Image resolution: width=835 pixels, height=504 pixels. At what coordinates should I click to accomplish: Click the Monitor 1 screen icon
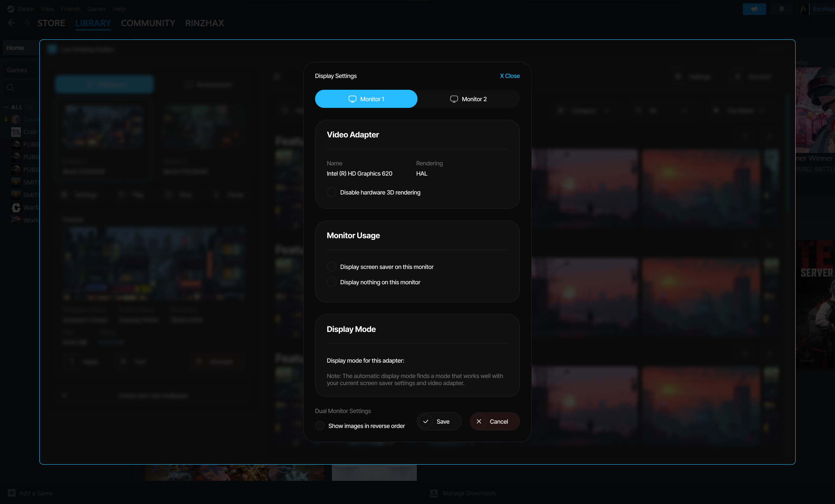pyautogui.click(x=353, y=99)
